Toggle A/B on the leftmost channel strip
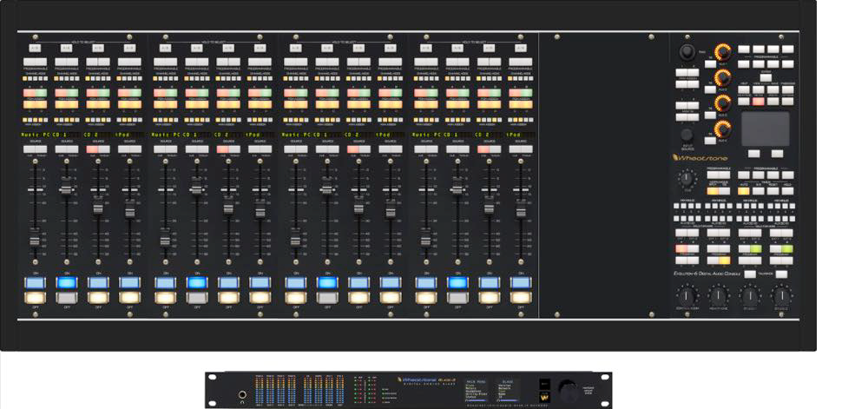868x409 pixels. (x=35, y=47)
